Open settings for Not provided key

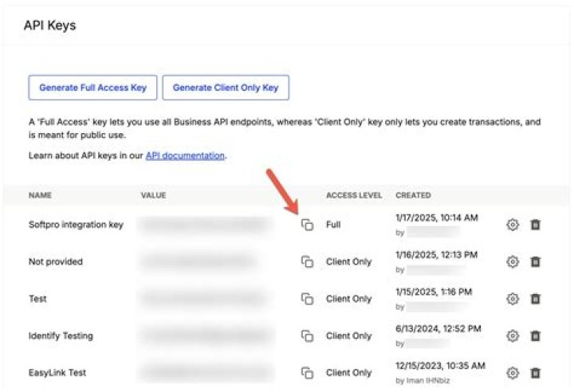tap(513, 261)
